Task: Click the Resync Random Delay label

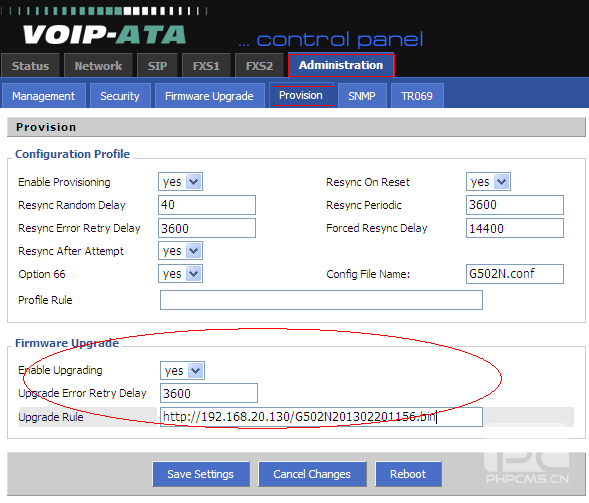Action: [x=72, y=205]
